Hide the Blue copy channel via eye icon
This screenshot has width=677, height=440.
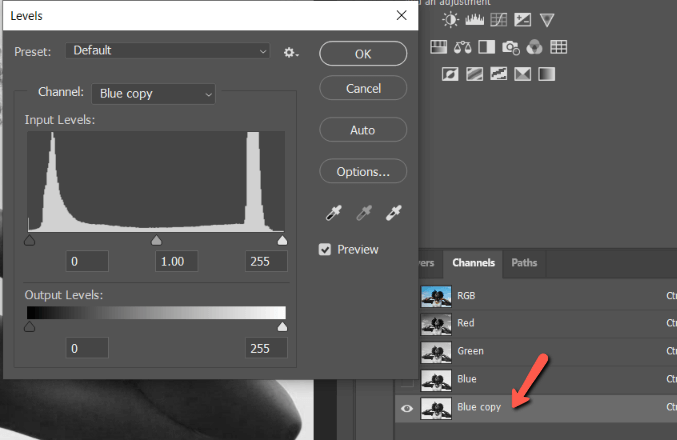(x=406, y=407)
